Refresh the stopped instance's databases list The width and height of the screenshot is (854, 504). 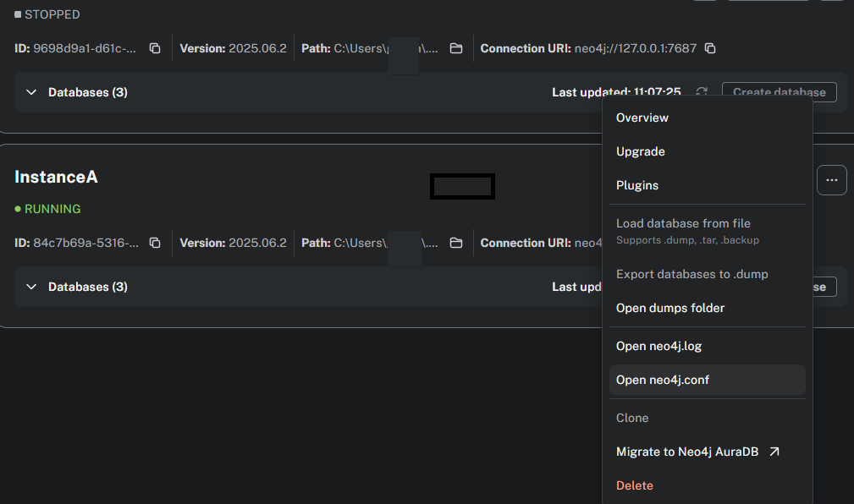(702, 92)
